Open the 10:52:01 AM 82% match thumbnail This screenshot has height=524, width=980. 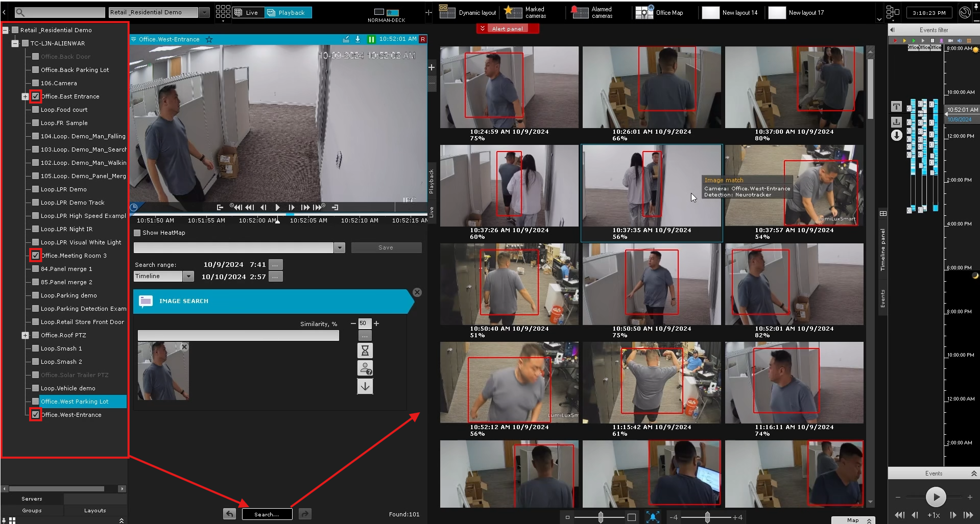click(794, 284)
